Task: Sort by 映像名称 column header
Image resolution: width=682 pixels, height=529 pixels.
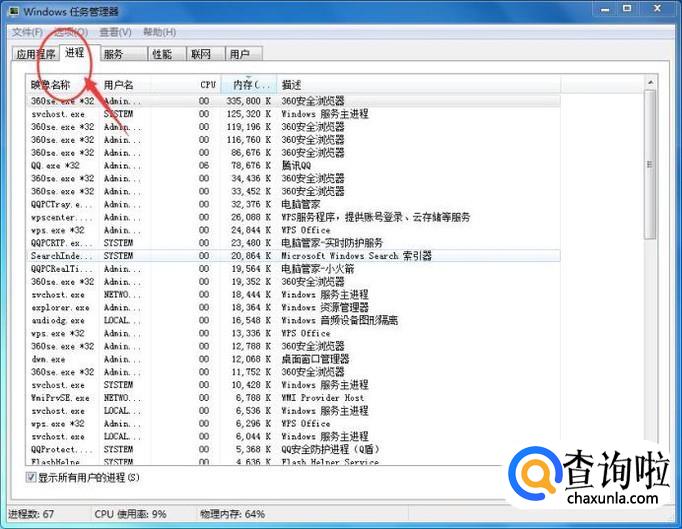Action: pos(63,84)
